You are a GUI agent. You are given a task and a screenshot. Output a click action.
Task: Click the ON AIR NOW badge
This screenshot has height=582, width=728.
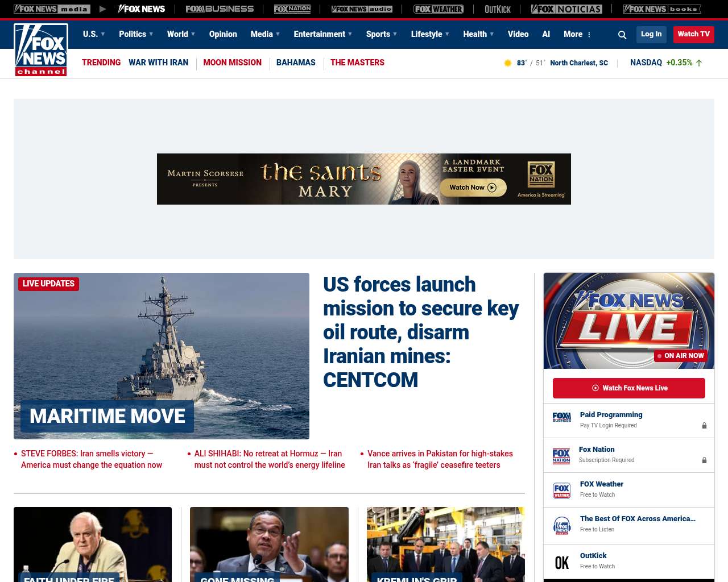point(681,356)
